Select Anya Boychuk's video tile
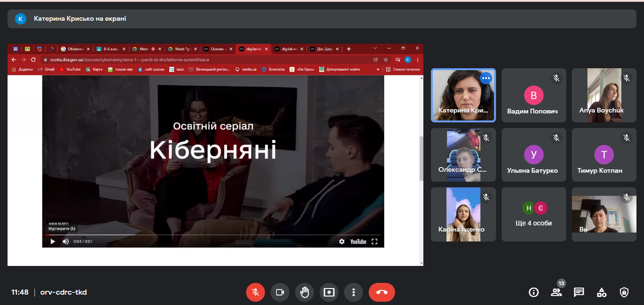The image size is (644, 305). (604, 96)
